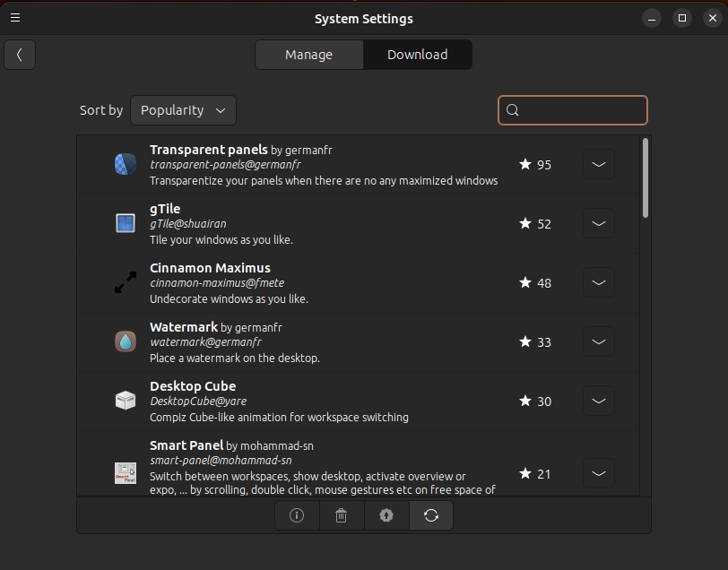
Task: Select the trash icon to uninstall
Action: pyautogui.click(x=342, y=515)
